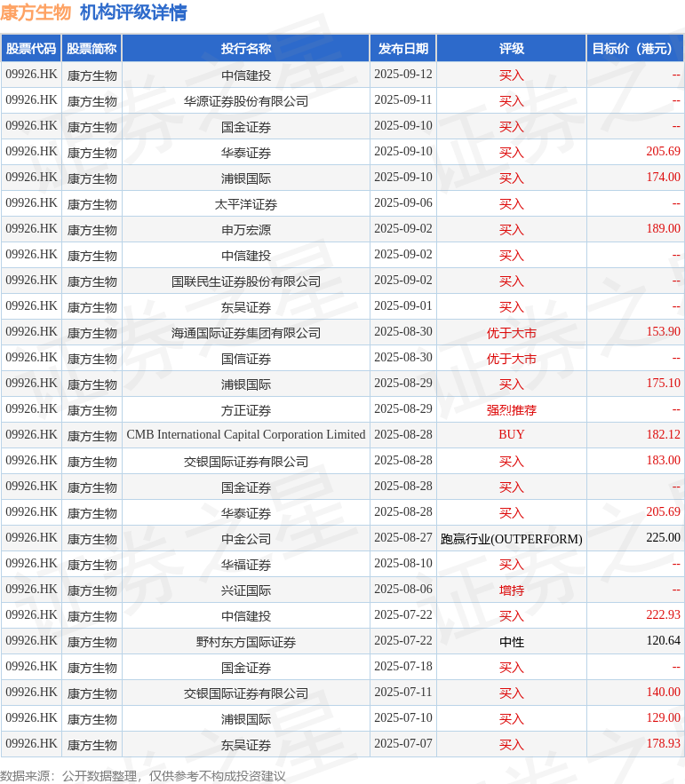Click target price 183.00
The height and width of the screenshot is (784, 685).
coord(663,461)
